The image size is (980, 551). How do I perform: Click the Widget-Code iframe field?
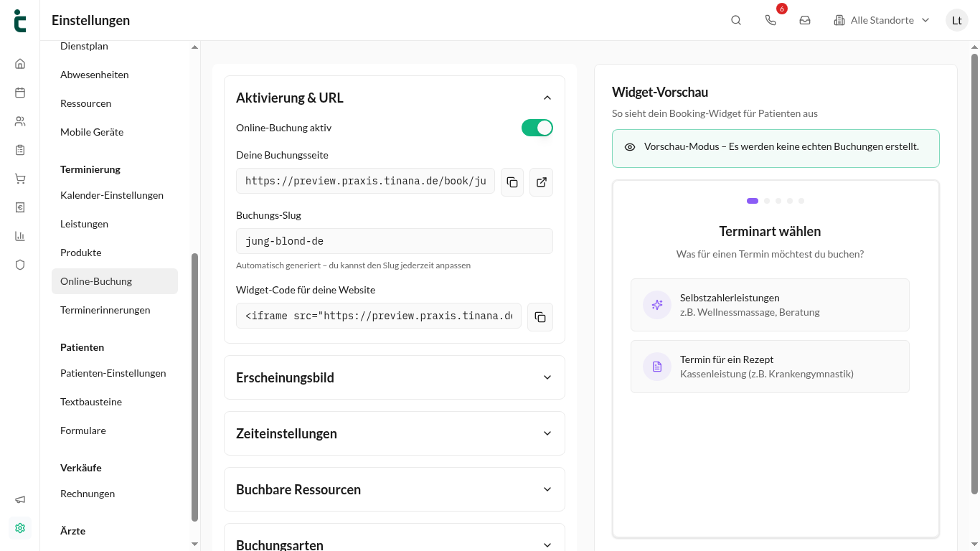379,316
